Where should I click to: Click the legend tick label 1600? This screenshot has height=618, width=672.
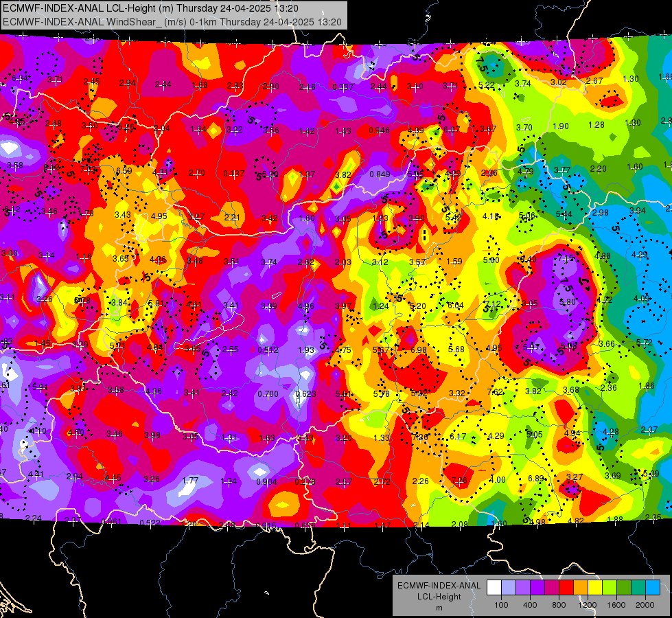click(616, 605)
